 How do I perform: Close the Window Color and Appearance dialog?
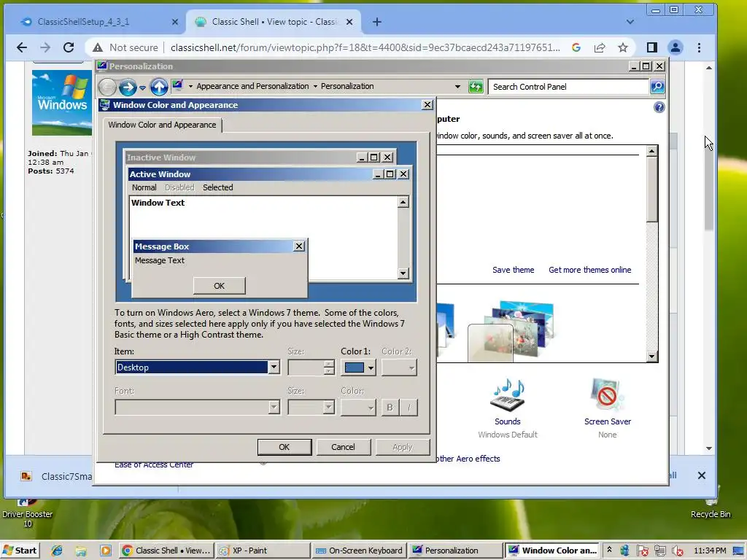pyautogui.click(x=427, y=105)
